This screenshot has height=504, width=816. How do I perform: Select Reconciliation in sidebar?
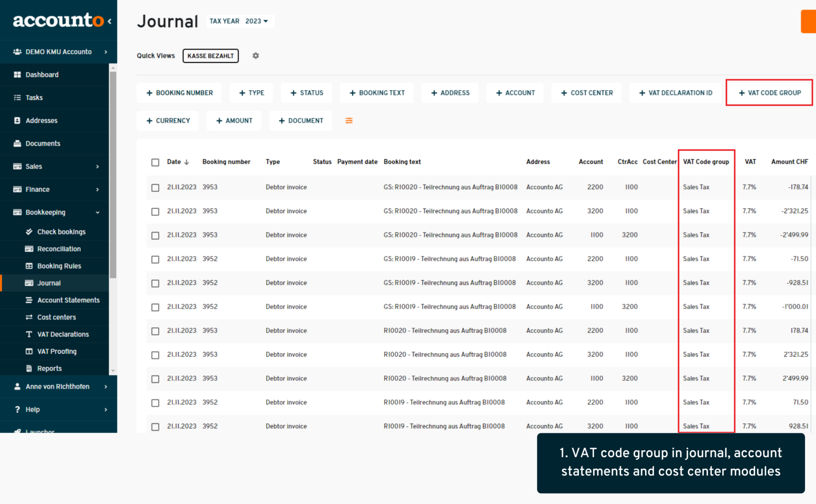click(x=54, y=249)
